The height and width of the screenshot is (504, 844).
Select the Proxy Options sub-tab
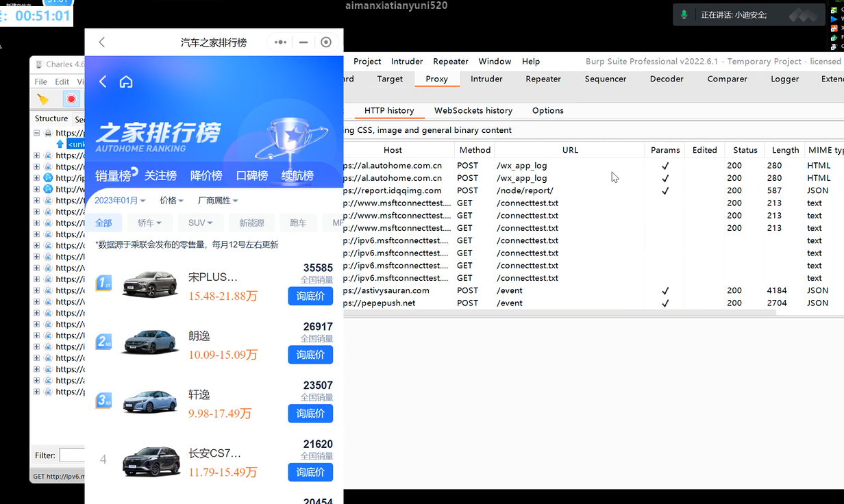pos(548,110)
